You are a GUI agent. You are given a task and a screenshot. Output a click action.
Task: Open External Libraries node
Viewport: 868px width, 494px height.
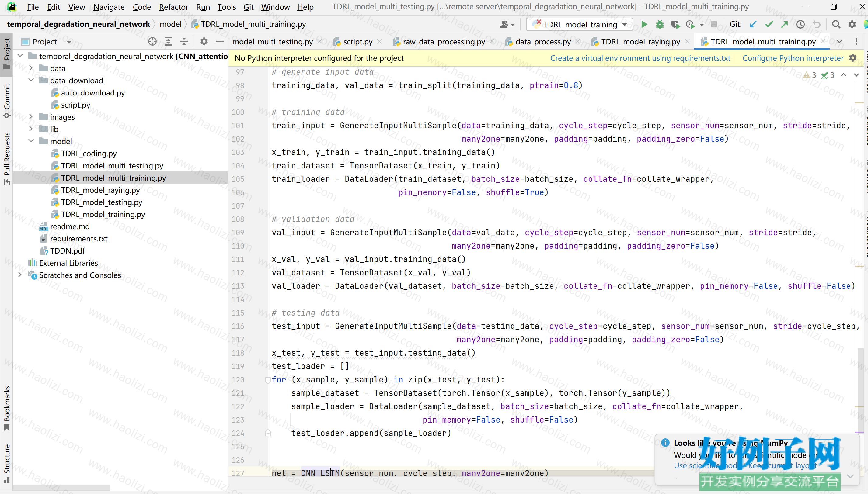68,263
